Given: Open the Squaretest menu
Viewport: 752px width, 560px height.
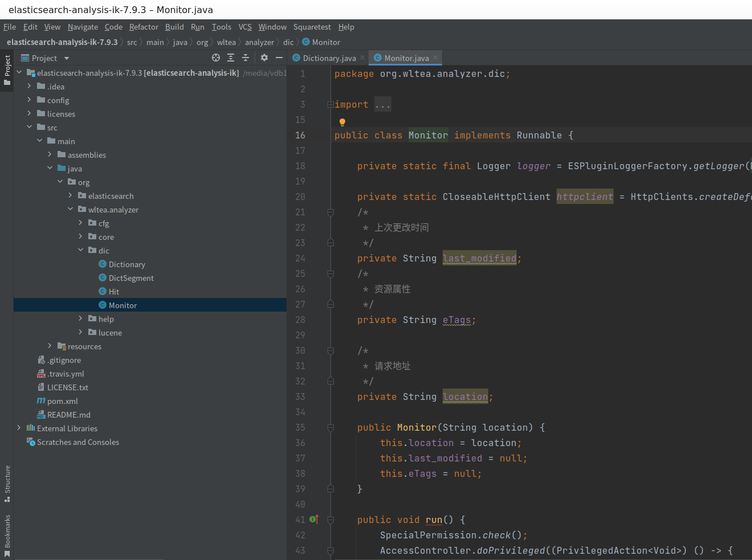Looking at the screenshot, I should point(312,27).
